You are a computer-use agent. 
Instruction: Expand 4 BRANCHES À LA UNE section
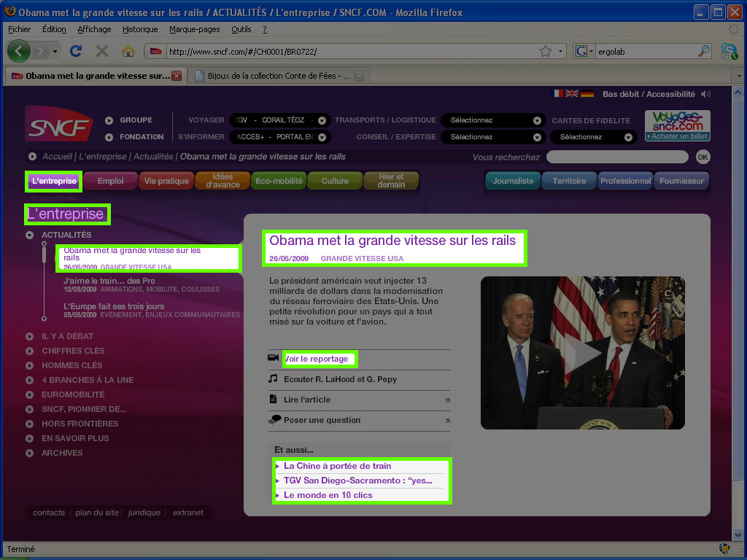click(x=29, y=380)
